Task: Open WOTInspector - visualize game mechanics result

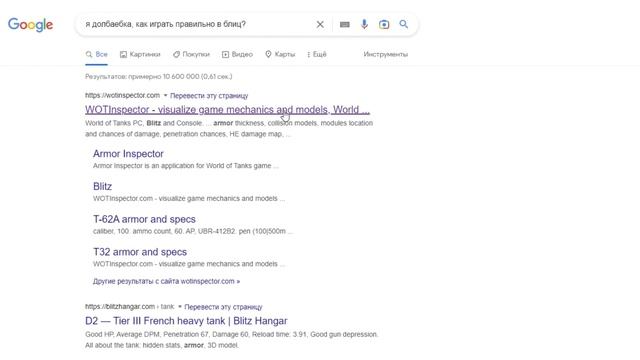Action: pyautogui.click(x=227, y=110)
